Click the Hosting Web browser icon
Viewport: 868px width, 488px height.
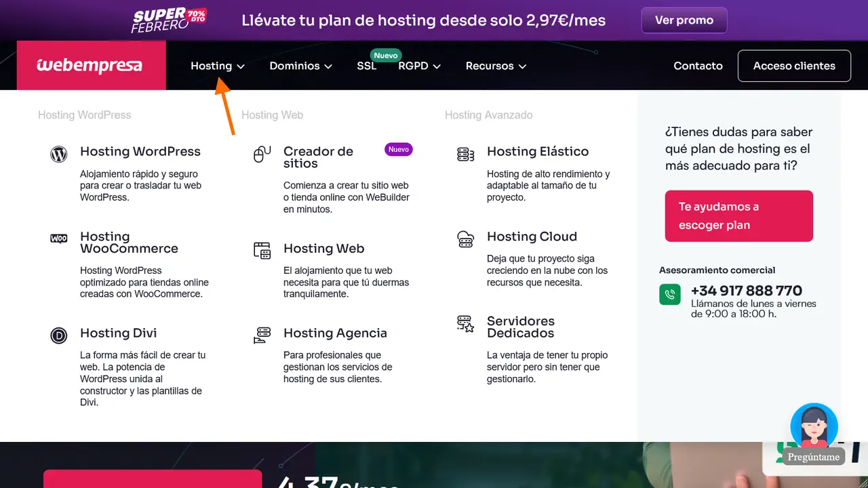click(x=262, y=250)
